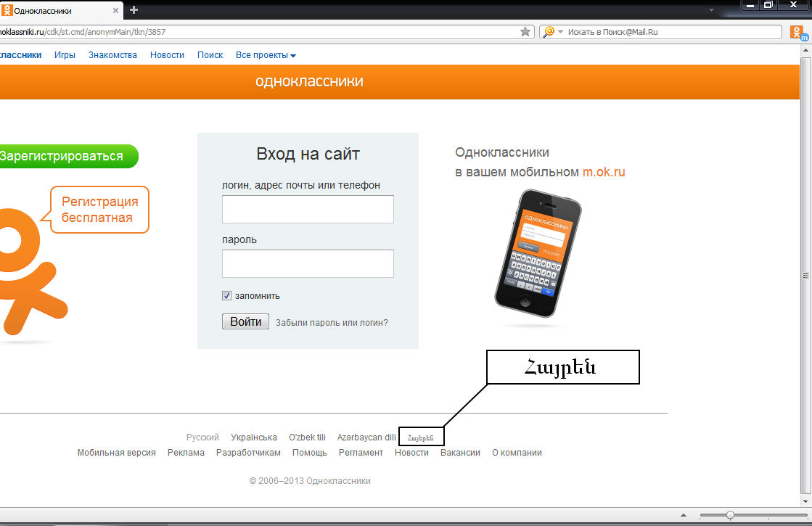Open a new browser tab with plus icon
812x526 pixels.
click(x=134, y=10)
